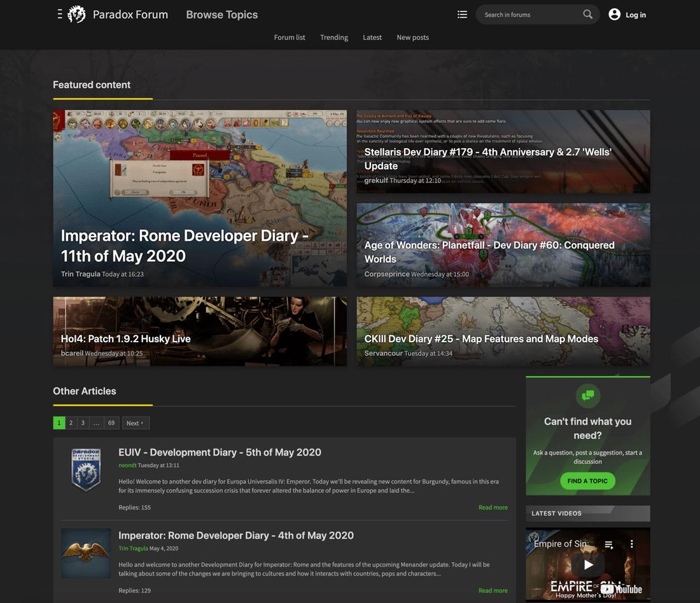The width and height of the screenshot is (700, 603).
Task: Open the hamburger menu beside the logo
Action: pos(59,14)
